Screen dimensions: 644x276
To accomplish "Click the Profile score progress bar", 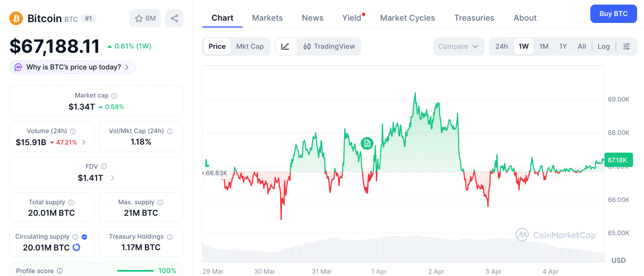I will click(x=135, y=271).
